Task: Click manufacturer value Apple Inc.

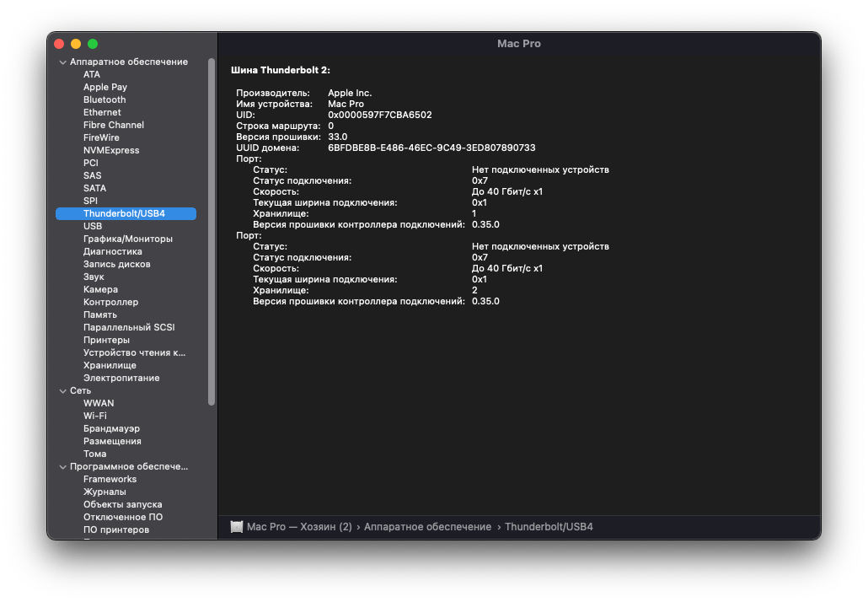Action: 350,93
